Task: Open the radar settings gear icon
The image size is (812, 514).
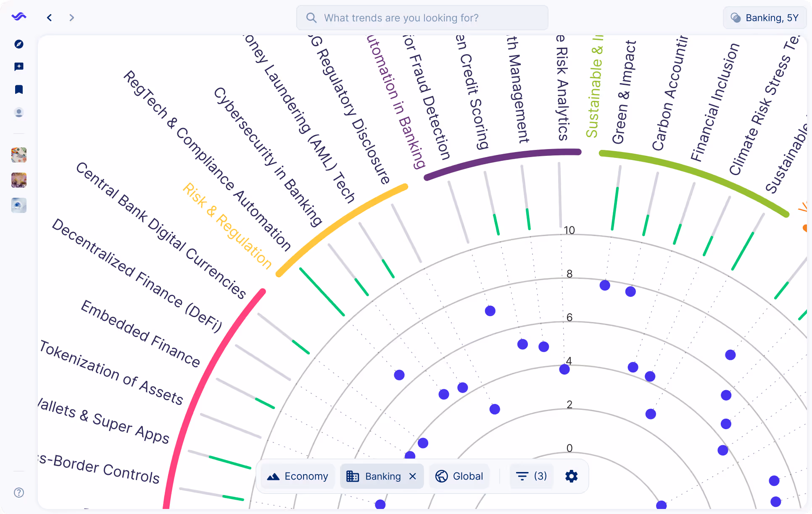Action: [571, 476]
